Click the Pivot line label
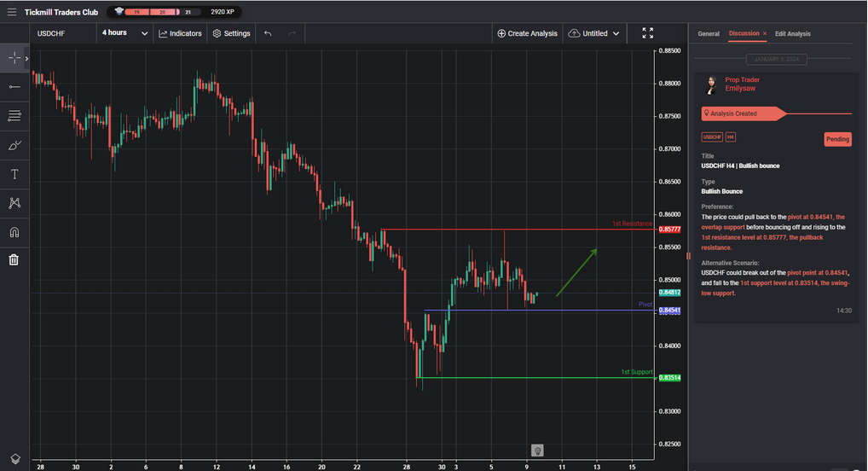 click(x=645, y=305)
